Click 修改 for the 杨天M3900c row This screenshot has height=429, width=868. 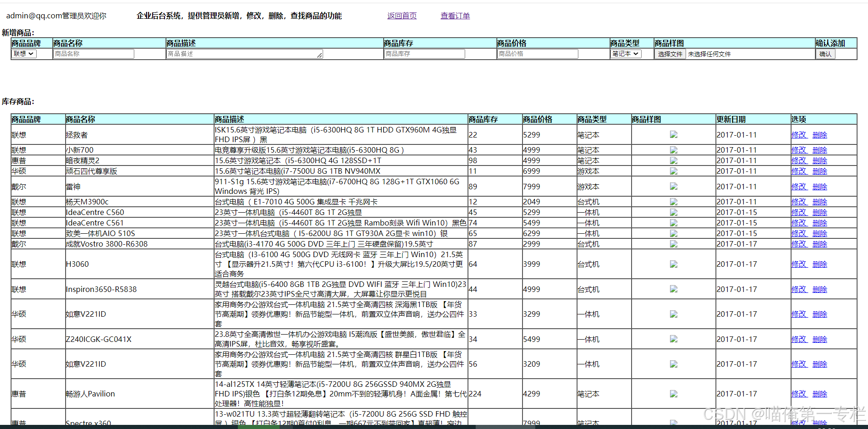(799, 202)
